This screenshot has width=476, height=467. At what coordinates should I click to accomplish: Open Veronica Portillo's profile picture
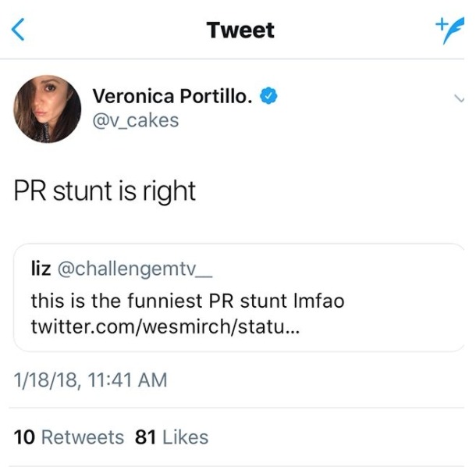pos(48,109)
